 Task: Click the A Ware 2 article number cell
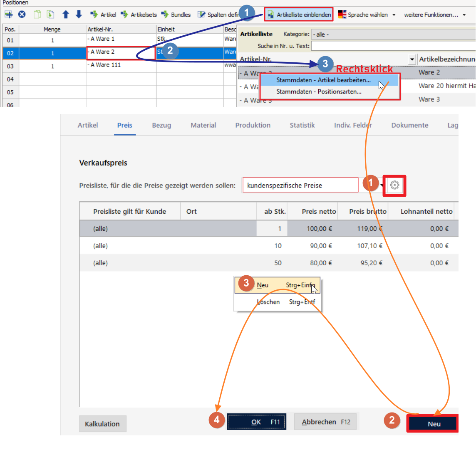coord(121,53)
